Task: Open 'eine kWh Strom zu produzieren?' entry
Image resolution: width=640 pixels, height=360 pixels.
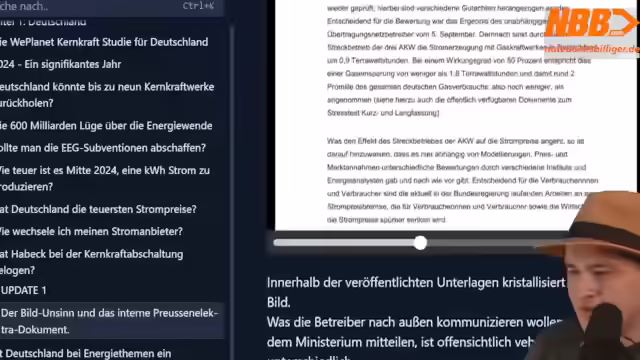Action: coord(105,178)
